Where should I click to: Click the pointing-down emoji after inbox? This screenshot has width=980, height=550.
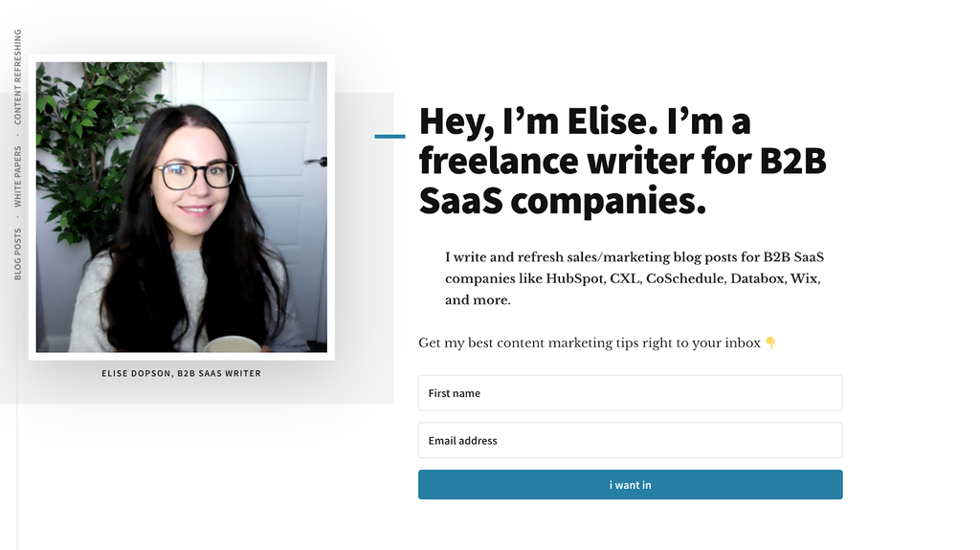tap(770, 342)
